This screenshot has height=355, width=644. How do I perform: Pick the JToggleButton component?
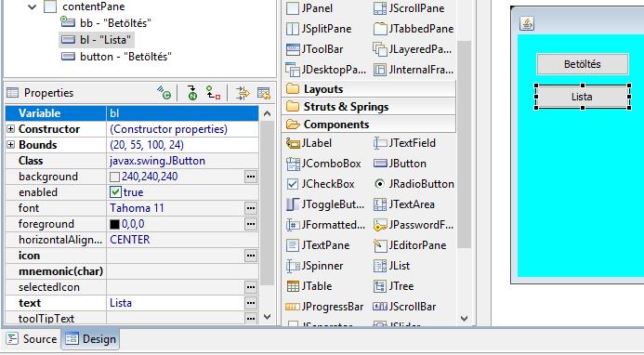click(325, 204)
